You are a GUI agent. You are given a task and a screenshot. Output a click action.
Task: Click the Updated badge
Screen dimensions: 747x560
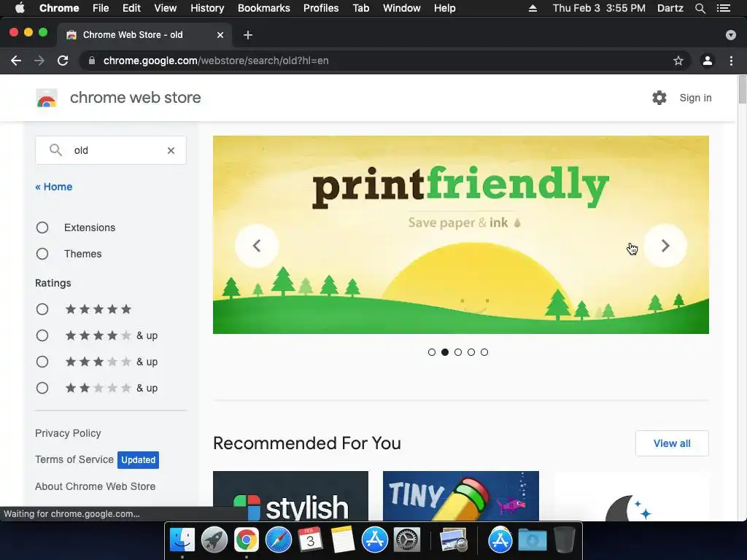[138, 460]
